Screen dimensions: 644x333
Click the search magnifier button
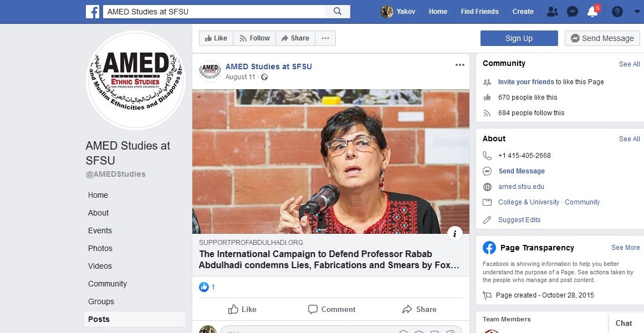pos(338,12)
